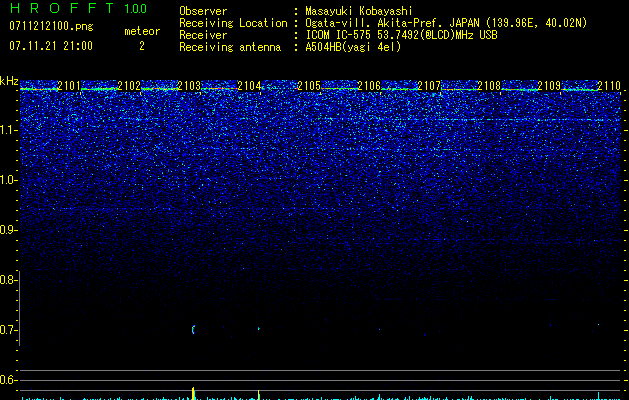Click the 0.8 frequency axis label
The image size is (629, 400).
[x=8, y=280]
